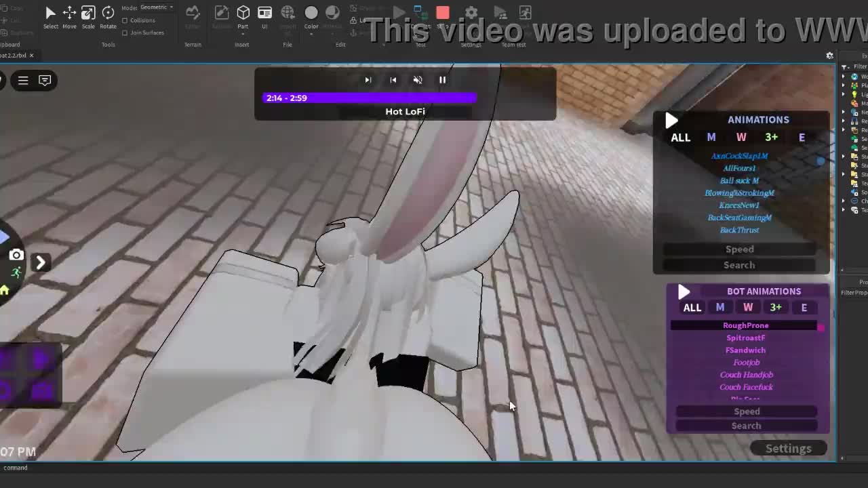Choose the Rotate tool
Screen dimensions: 868x488
tap(108, 13)
